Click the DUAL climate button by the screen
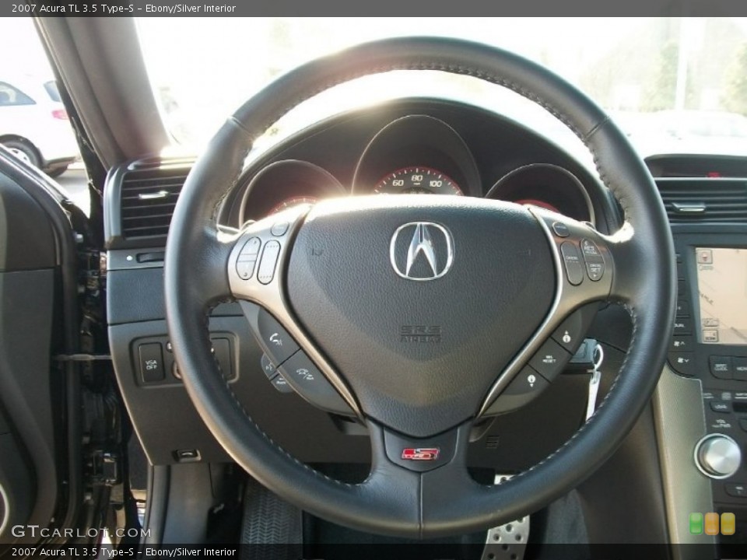 (x=681, y=327)
